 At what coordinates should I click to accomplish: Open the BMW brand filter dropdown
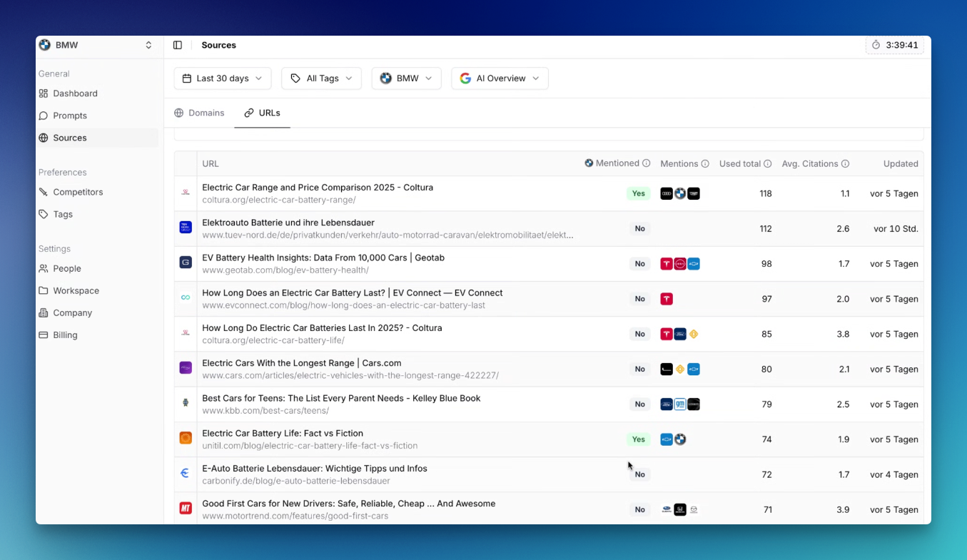pos(407,78)
